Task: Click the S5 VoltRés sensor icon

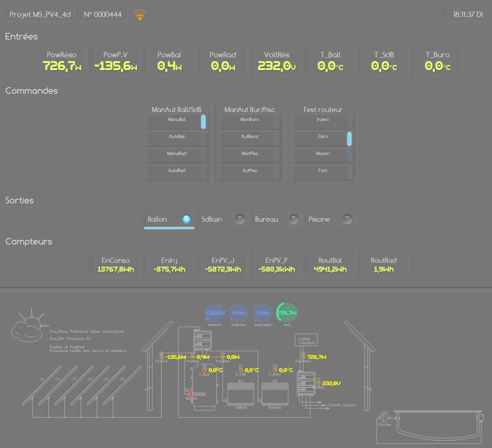Action: tap(318, 383)
